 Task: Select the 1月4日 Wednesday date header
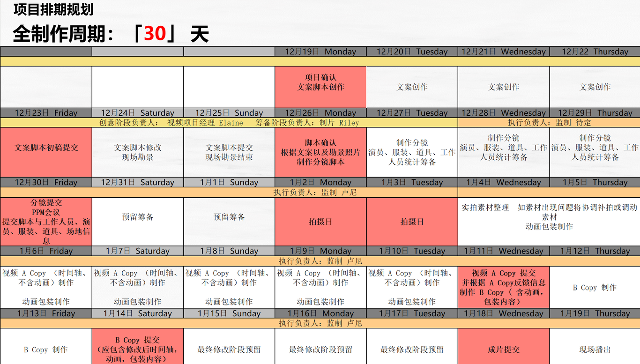(x=504, y=182)
